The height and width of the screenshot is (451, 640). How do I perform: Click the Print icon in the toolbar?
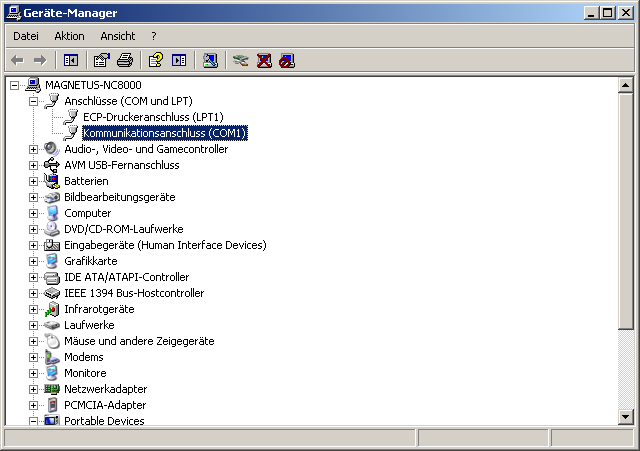click(x=125, y=61)
